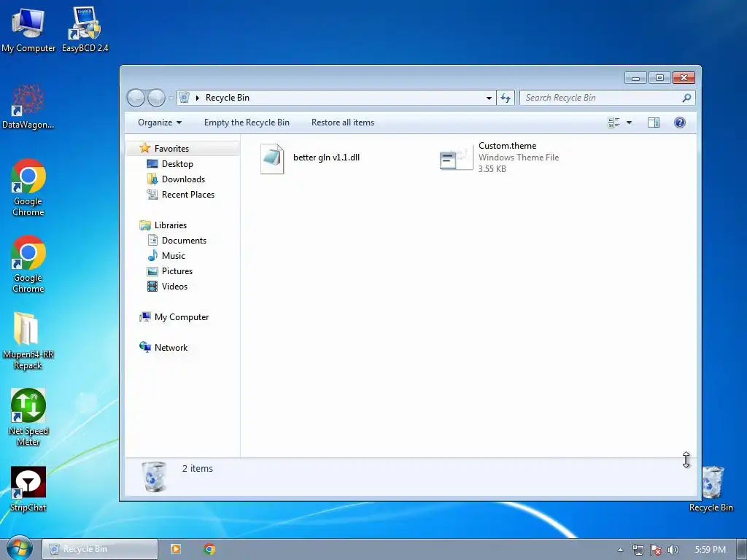The height and width of the screenshot is (560, 747).
Task: Open Recent Places in Favorites
Action: (187, 194)
